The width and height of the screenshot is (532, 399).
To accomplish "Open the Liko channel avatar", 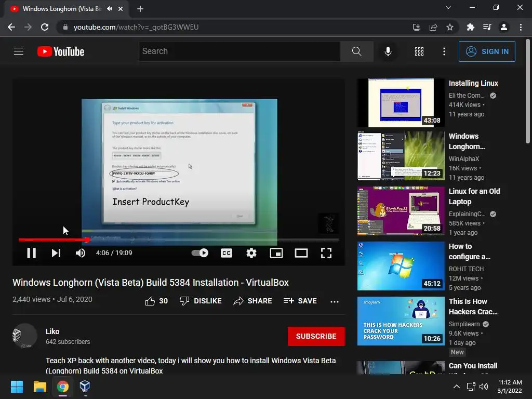I will point(24,336).
